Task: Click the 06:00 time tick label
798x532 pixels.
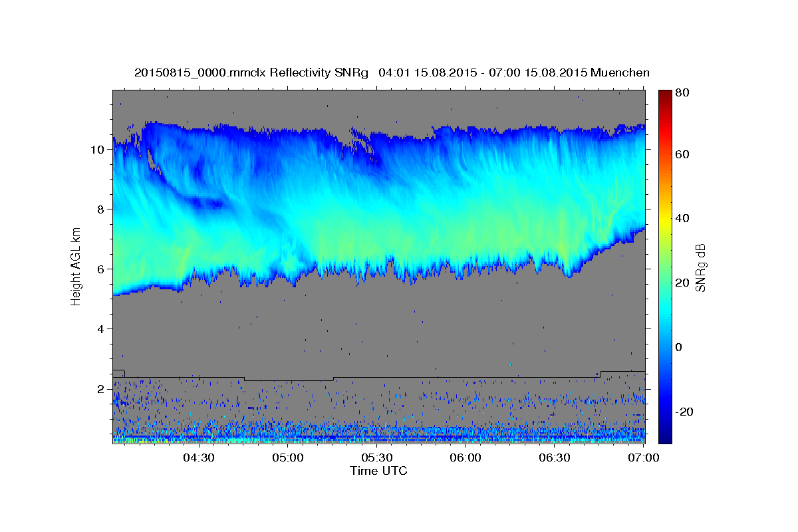Action: 465,458
